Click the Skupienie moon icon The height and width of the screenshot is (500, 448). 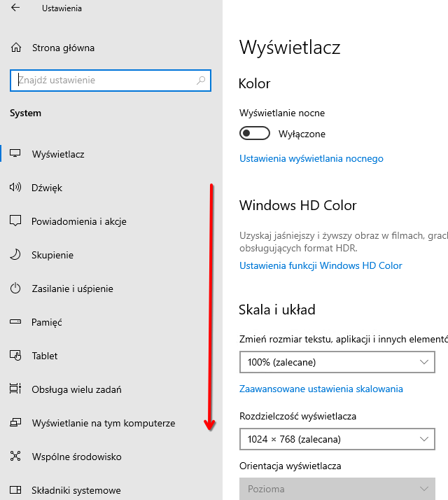[x=16, y=255]
